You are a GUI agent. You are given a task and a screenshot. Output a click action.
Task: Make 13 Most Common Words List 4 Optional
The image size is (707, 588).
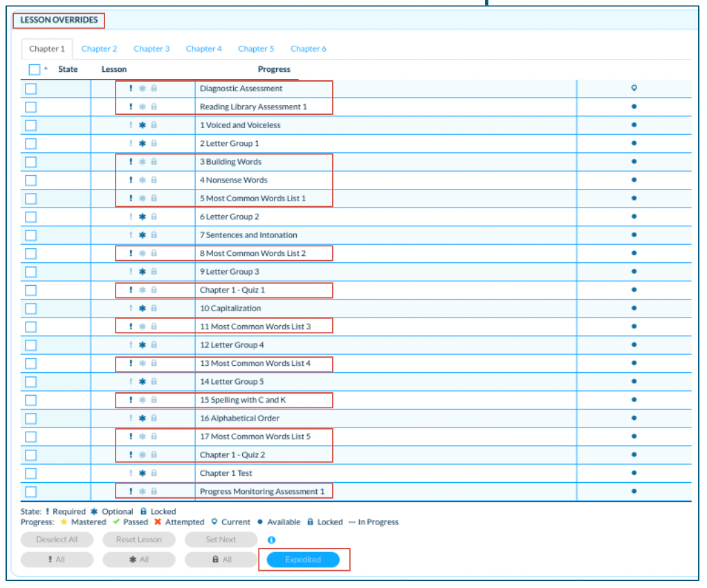[143, 363]
